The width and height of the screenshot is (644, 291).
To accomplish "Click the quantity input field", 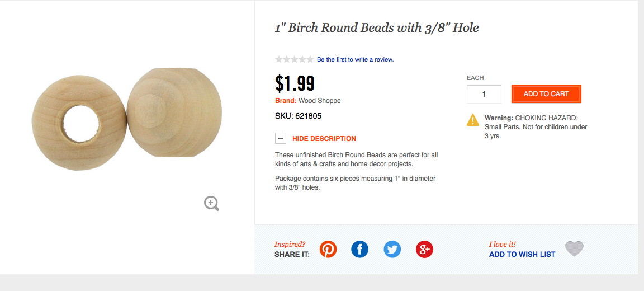I will click(x=484, y=94).
